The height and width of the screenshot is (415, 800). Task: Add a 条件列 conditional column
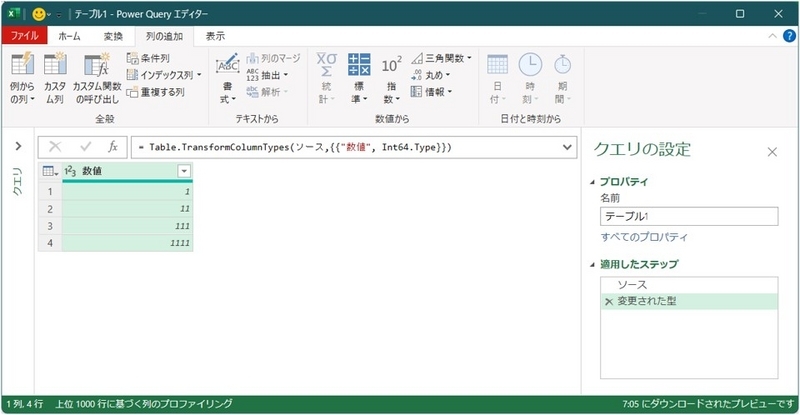pos(148,58)
